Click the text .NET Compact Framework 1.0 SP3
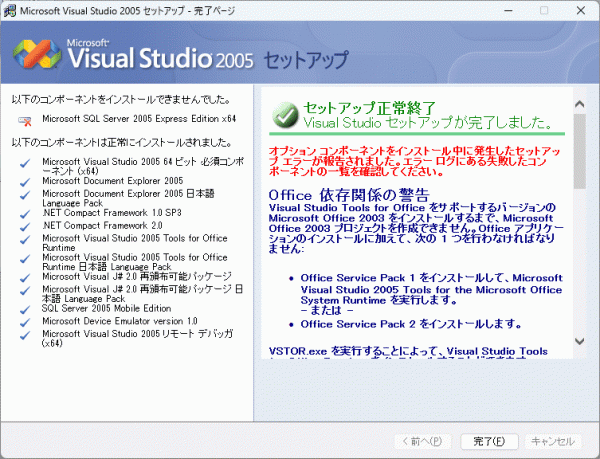 point(112,213)
